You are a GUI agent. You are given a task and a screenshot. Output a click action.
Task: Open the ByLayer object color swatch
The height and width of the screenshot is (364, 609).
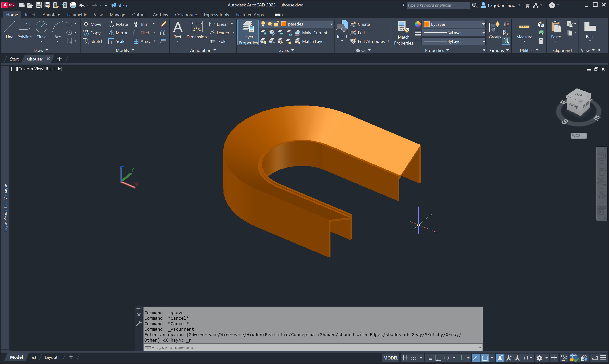(426, 24)
